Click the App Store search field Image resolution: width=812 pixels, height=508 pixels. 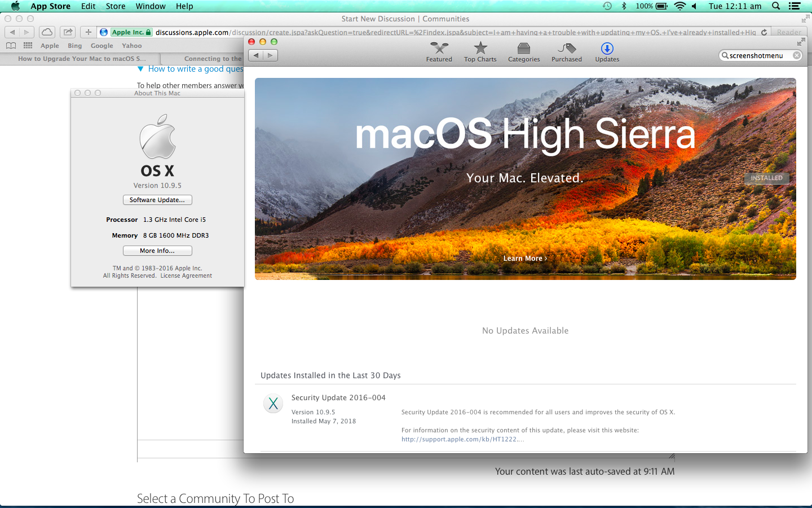pos(760,55)
